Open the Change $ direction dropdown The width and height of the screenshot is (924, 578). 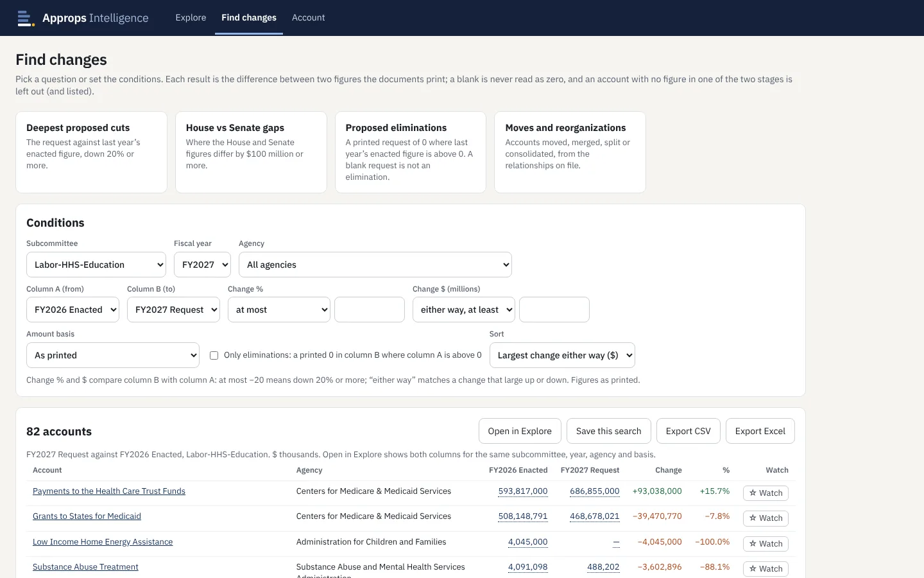click(463, 310)
